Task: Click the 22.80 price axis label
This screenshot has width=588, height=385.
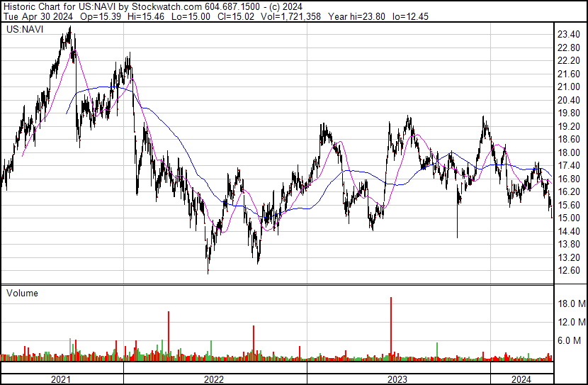Action: pos(569,48)
